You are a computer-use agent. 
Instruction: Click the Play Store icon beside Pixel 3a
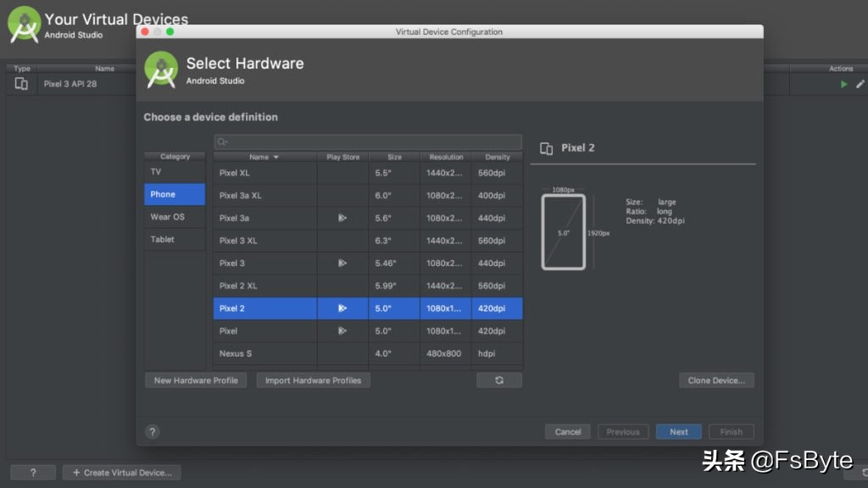pyautogui.click(x=342, y=218)
